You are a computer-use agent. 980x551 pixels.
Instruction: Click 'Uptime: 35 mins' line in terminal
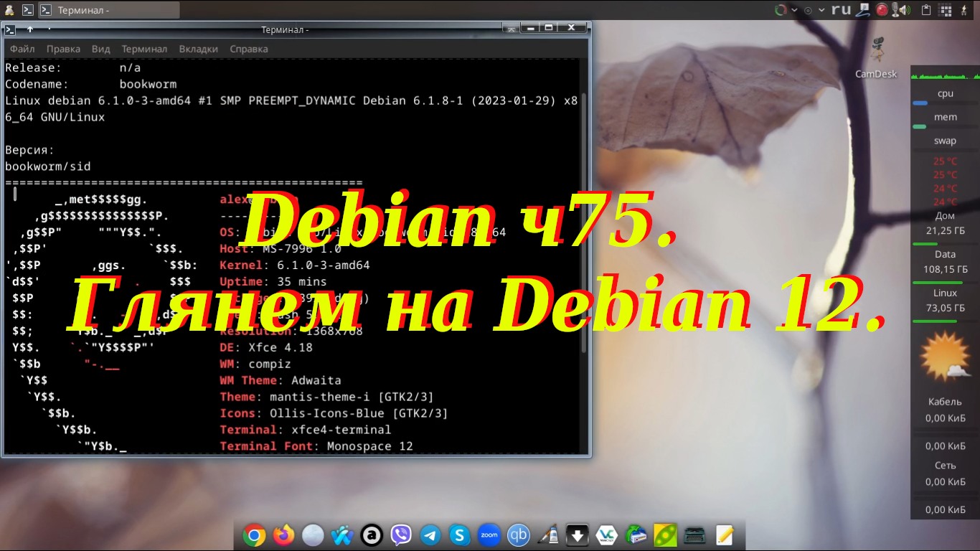273,281
